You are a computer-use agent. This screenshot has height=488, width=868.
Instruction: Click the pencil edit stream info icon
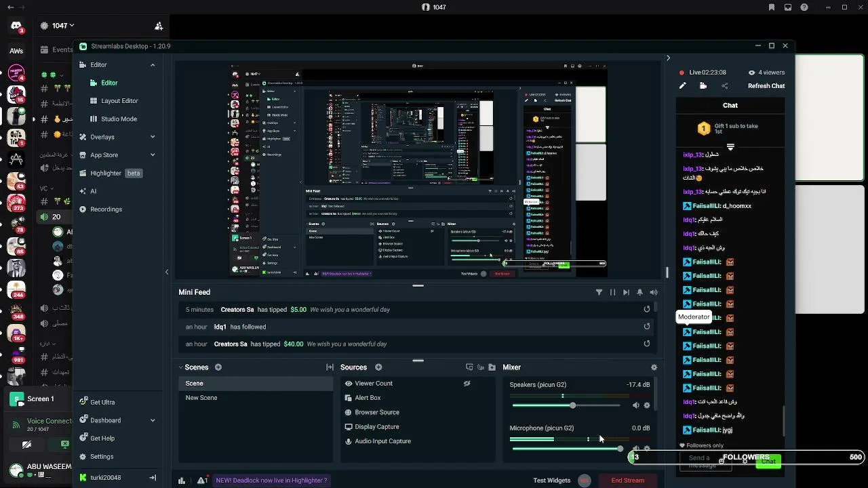click(x=683, y=86)
